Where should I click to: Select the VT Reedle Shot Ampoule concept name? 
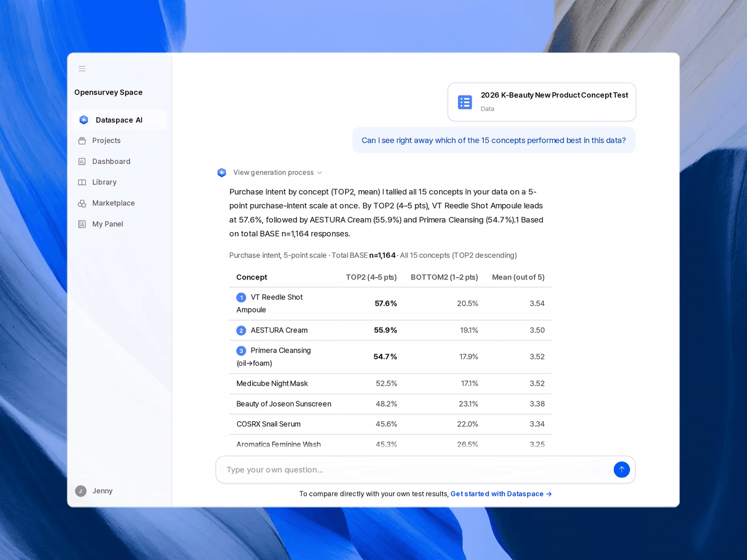click(270, 303)
